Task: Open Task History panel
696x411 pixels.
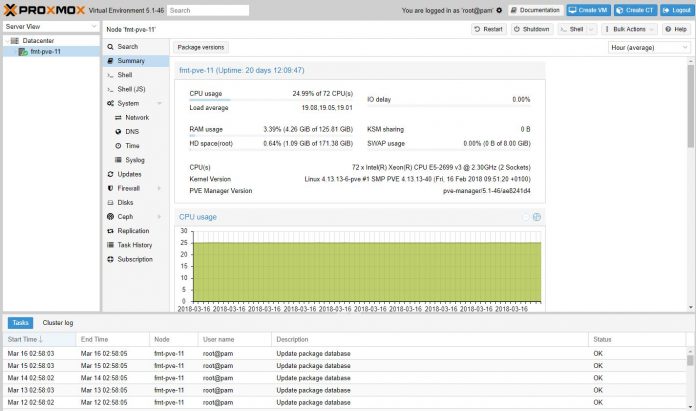Action: [135, 245]
